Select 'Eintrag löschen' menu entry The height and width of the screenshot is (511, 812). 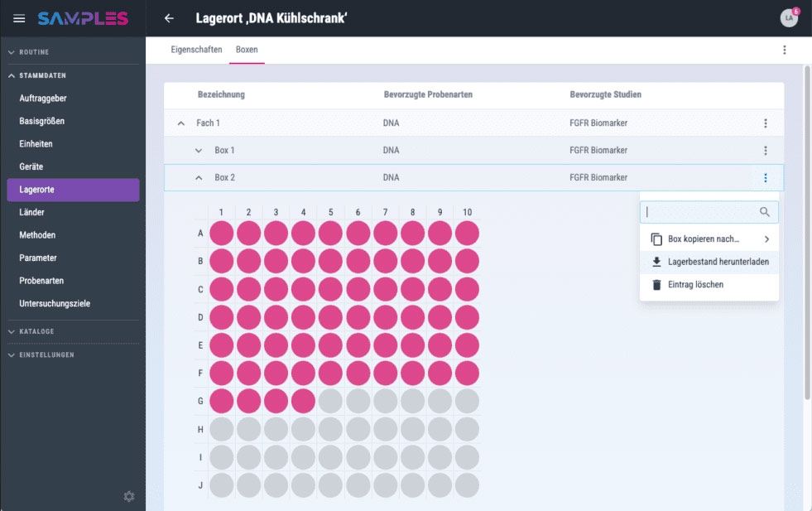695,285
